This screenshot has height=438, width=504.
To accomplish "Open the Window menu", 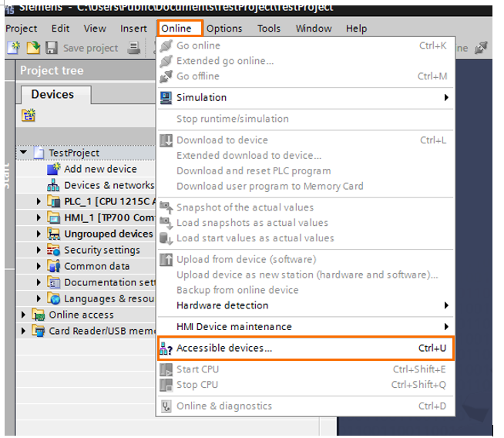I will point(314,29).
